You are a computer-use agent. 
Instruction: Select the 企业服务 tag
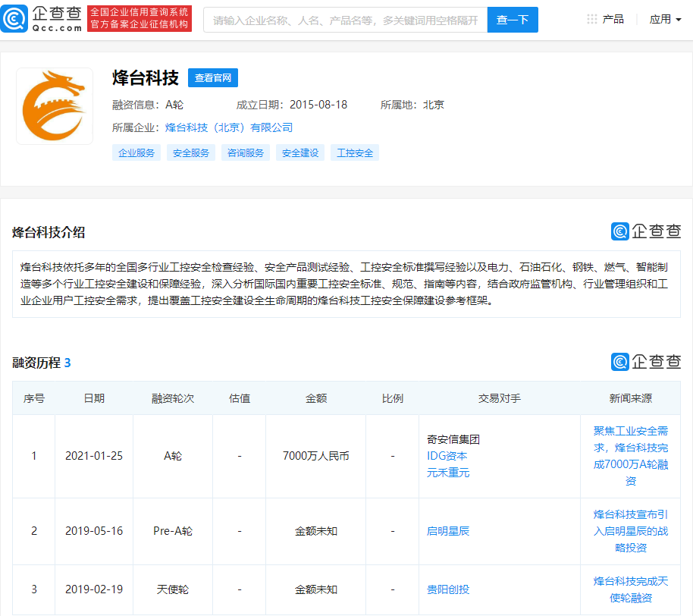click(x=136, y=153)
